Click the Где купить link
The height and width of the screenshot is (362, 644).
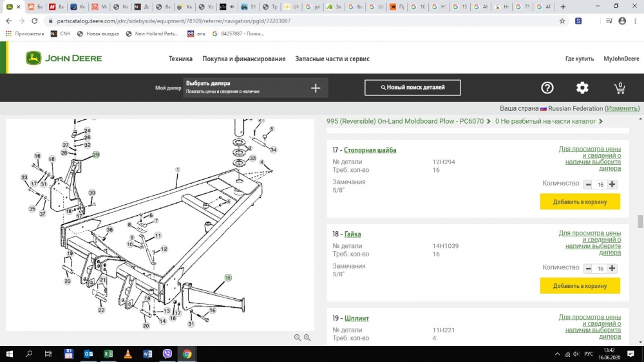coord(579,59)
